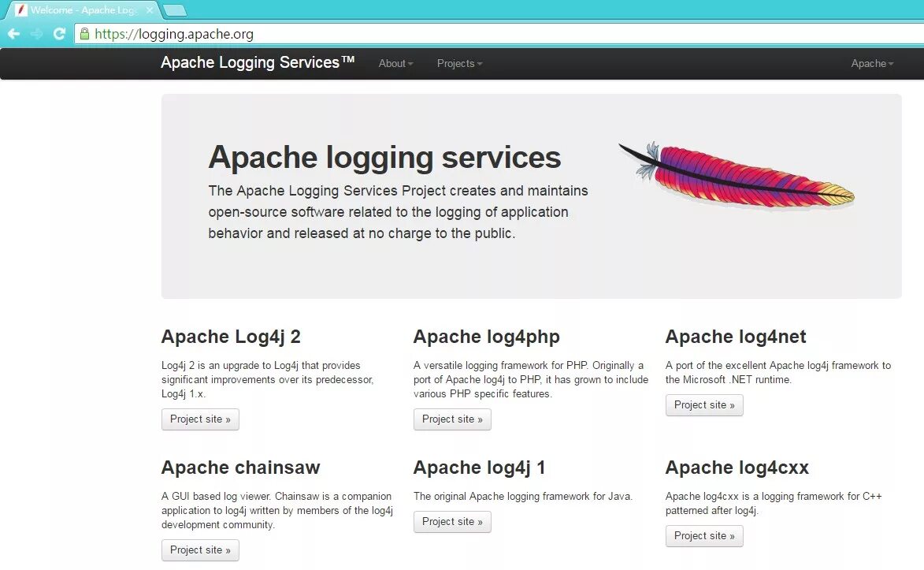Image resolution: width=924 pixels, height=570 pixels.
Task: Open the Apache dropdown menu
Action: tap(872, 64)
